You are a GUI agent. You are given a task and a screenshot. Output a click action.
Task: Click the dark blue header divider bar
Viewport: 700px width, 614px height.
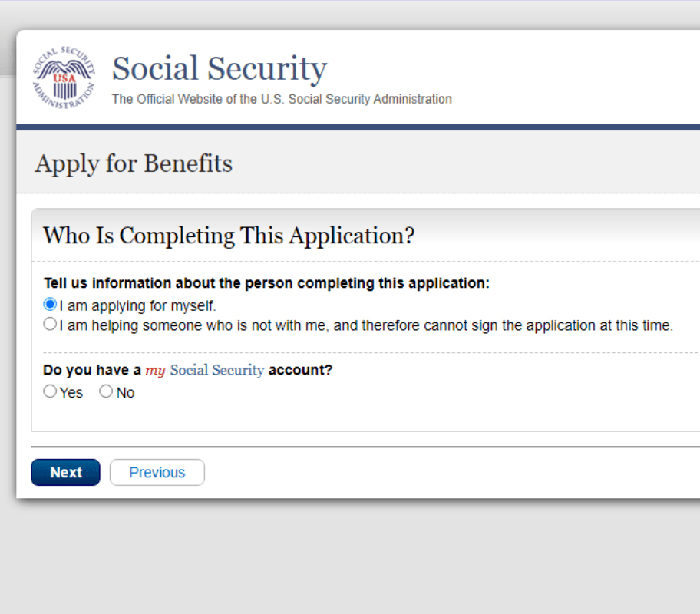pos(358,127)
